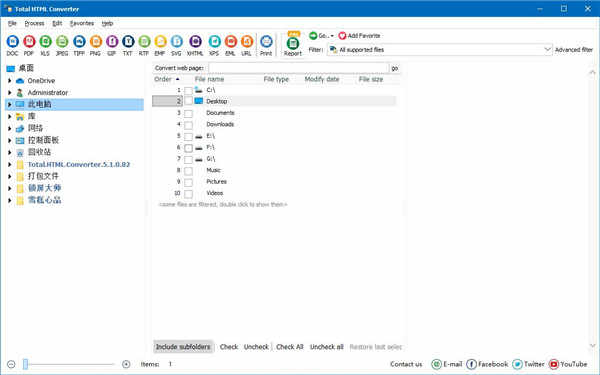The image size is (600, 375).
Task: Click the Go navigation icon
Action: click(313, 36)
